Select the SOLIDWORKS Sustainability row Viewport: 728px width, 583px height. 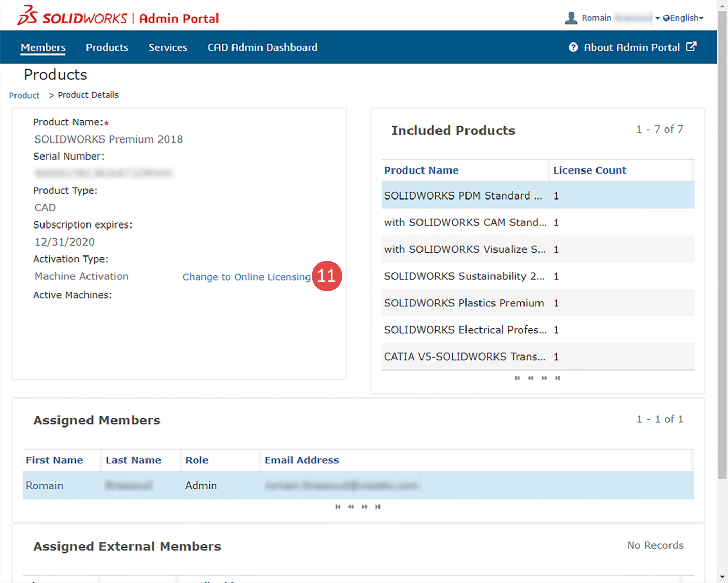[538, 276]
